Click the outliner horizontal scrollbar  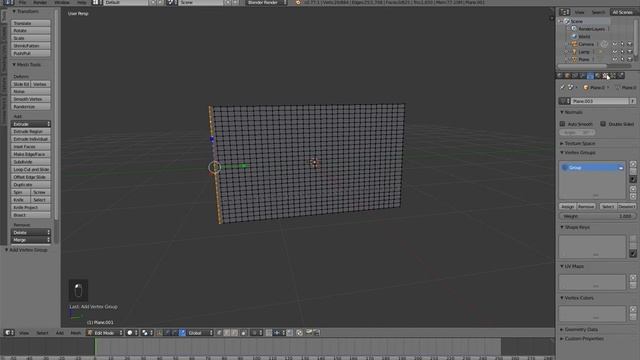[582, 66]
